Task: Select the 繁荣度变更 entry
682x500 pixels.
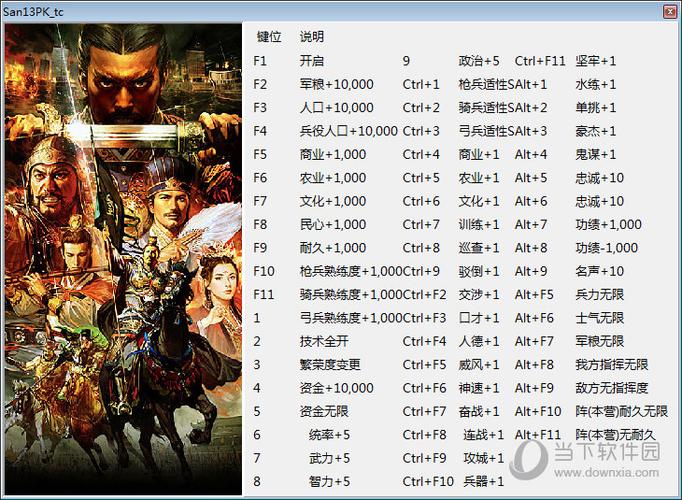Action: pos(330,365)
